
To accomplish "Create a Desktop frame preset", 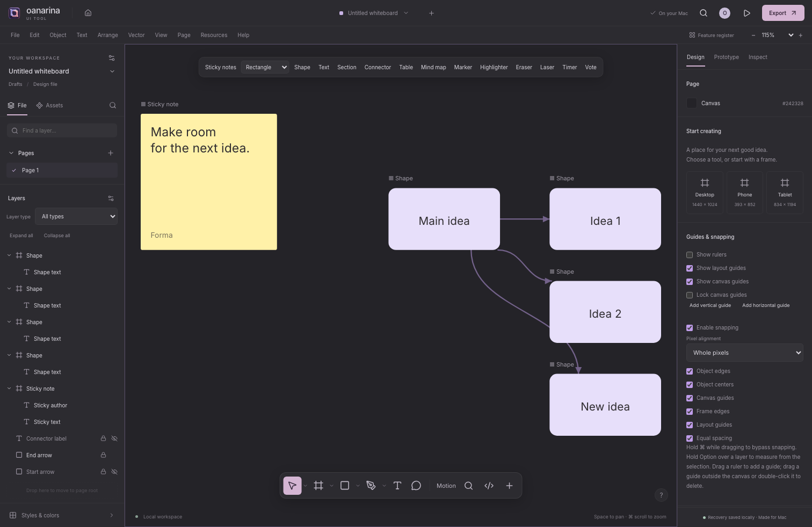I will coord(705,192).
